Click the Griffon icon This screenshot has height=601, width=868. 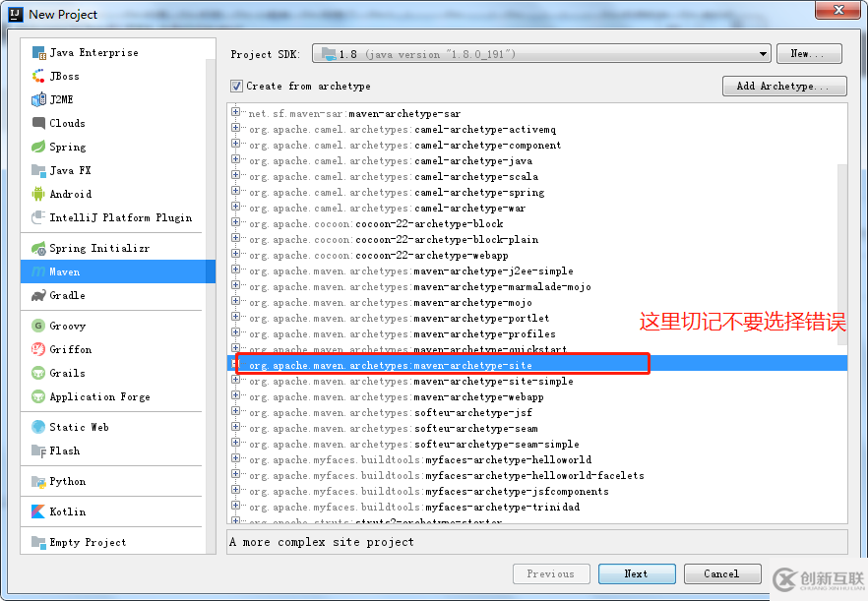coord(38,349)
